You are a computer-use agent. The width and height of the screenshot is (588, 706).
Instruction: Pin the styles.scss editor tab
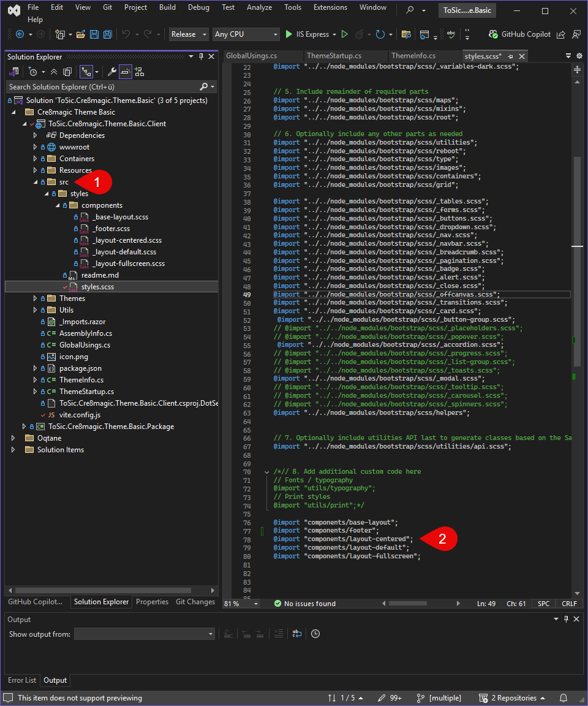510,56
